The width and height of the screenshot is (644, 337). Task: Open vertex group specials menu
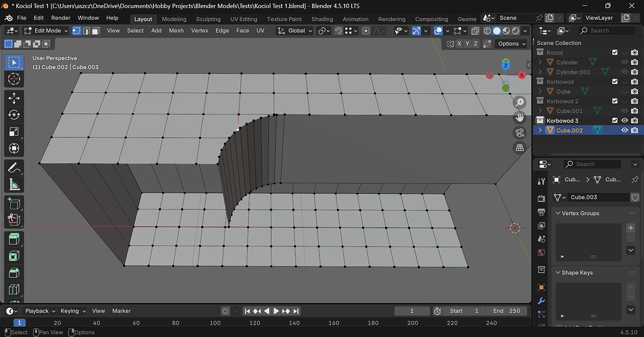[x=631, y=250]
